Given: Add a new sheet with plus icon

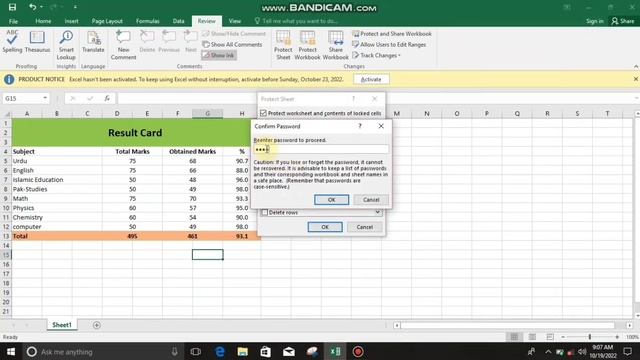Looking at the screenshot, I should tap(97, 325).
